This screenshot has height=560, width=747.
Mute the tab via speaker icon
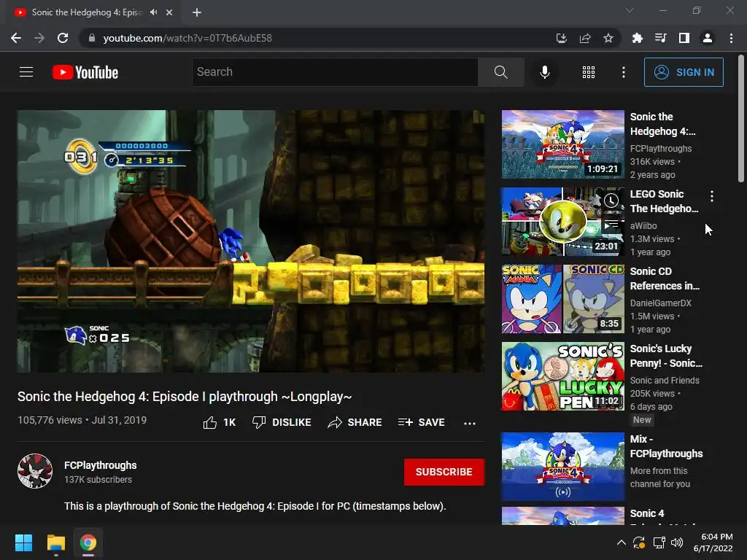153,12
